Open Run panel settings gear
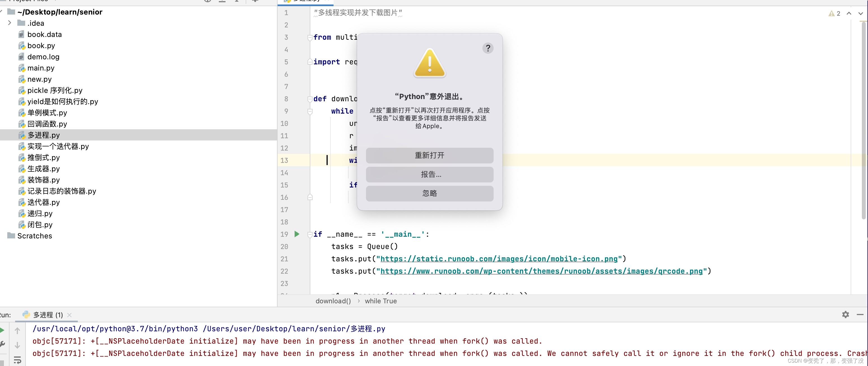This screenshot has height=366, width=868. (845, 315)
